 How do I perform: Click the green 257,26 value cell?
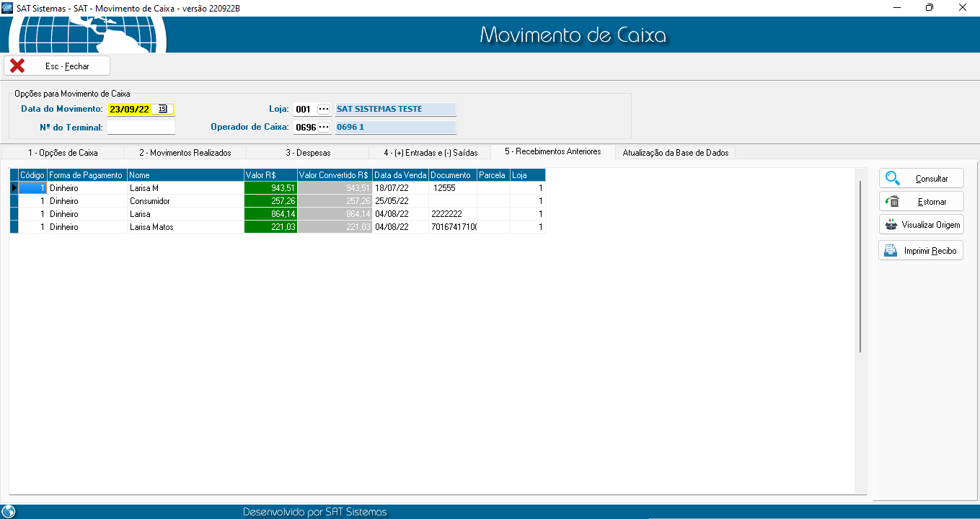click(270, 201)
